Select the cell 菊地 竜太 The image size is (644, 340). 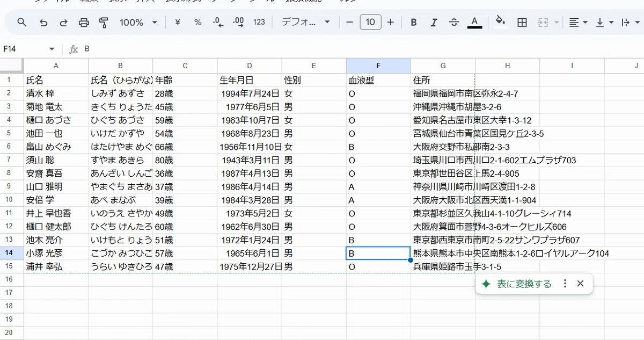click(x=56, y=107)
